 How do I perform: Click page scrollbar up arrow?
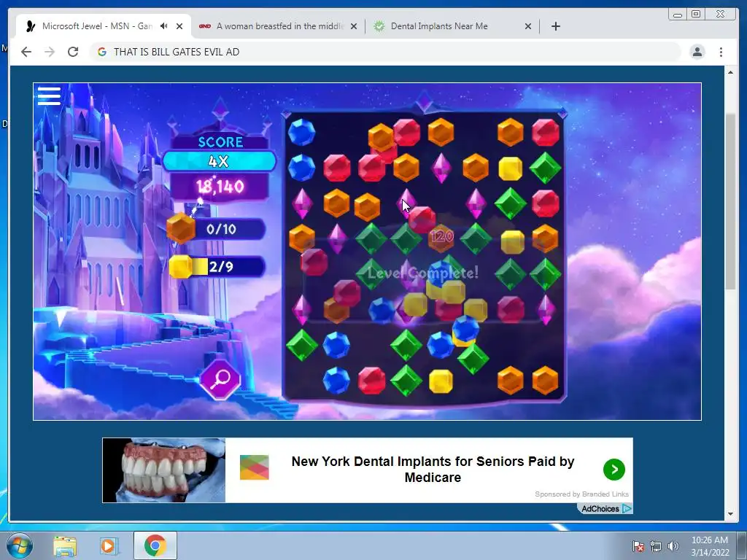pos(730,72)
